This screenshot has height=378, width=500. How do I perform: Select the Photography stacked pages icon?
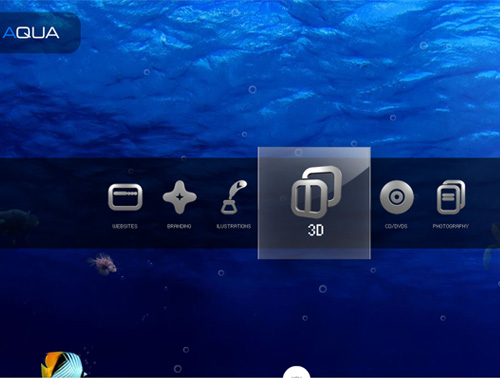451,197
